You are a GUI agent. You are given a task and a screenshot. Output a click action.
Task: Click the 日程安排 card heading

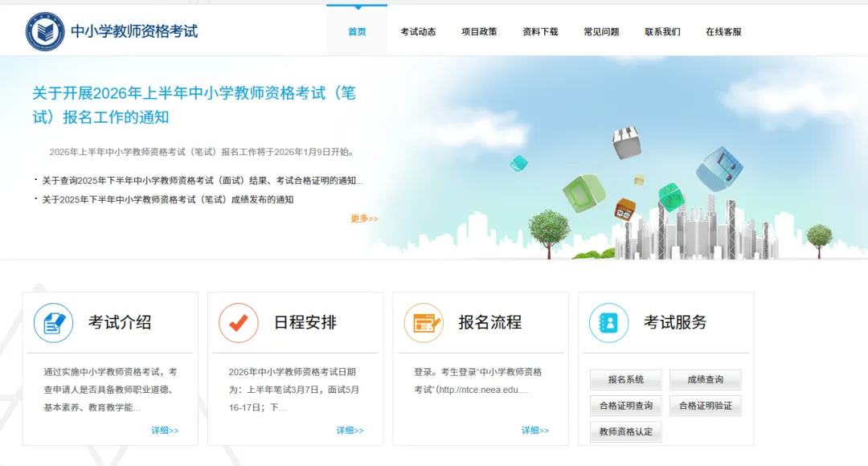point(305,322)
